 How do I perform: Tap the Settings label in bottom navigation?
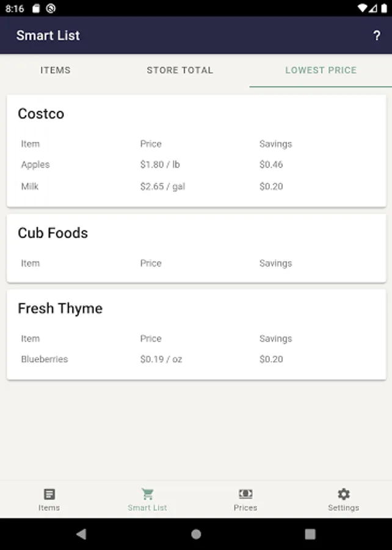[343, 508]
